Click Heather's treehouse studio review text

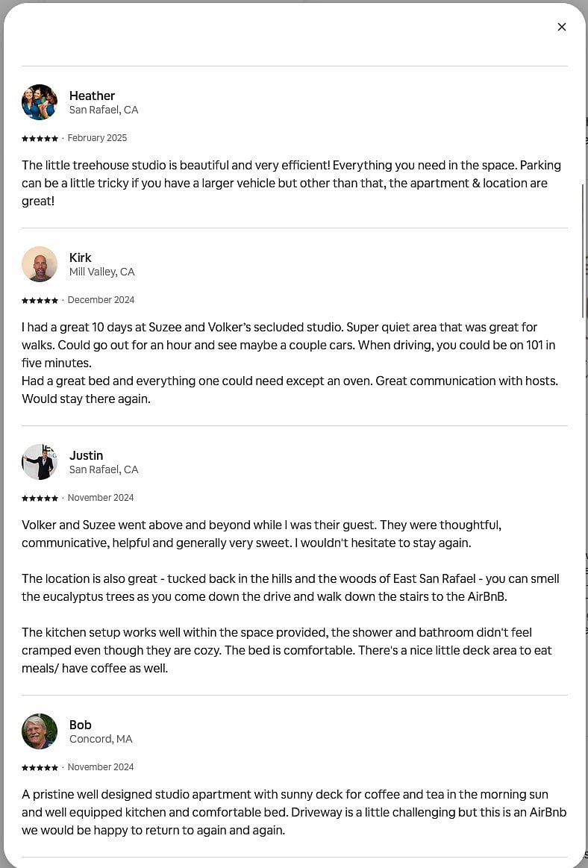291,184
